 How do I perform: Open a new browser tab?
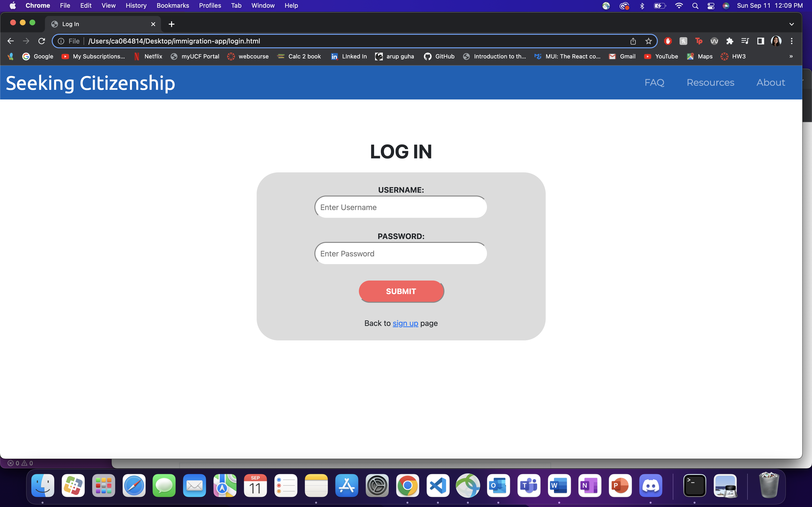point(171,24)
